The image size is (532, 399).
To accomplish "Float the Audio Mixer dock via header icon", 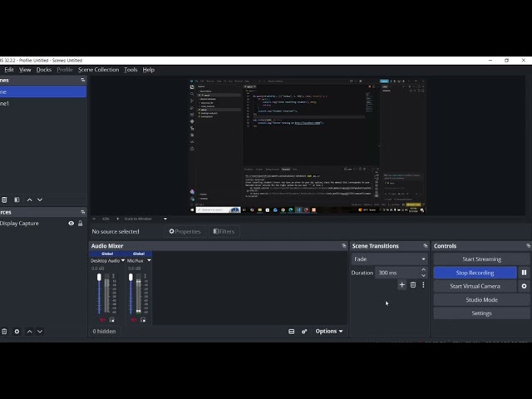I will pyautogui.click(x=344, y=246).
